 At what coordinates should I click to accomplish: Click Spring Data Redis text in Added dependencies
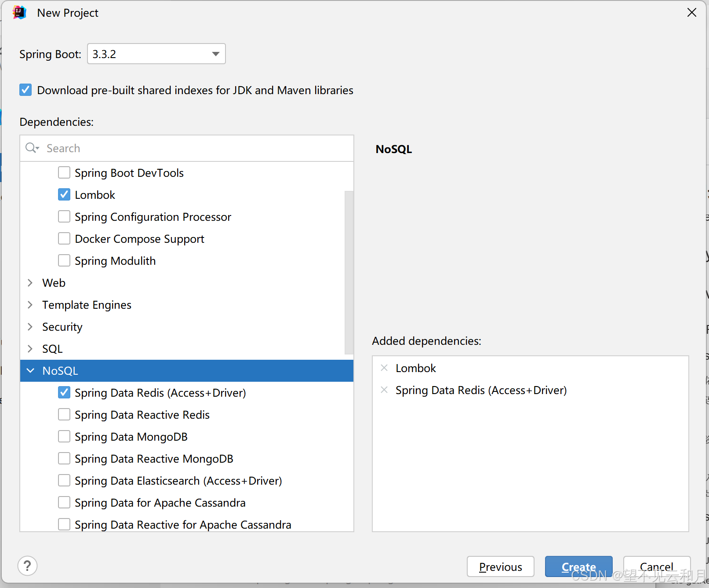click(x=481, y=390)
